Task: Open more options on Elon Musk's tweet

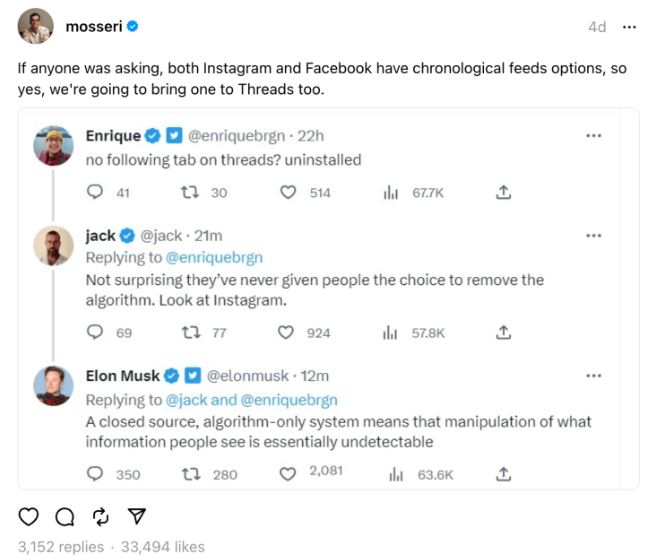Action: (x=594, y=376)
